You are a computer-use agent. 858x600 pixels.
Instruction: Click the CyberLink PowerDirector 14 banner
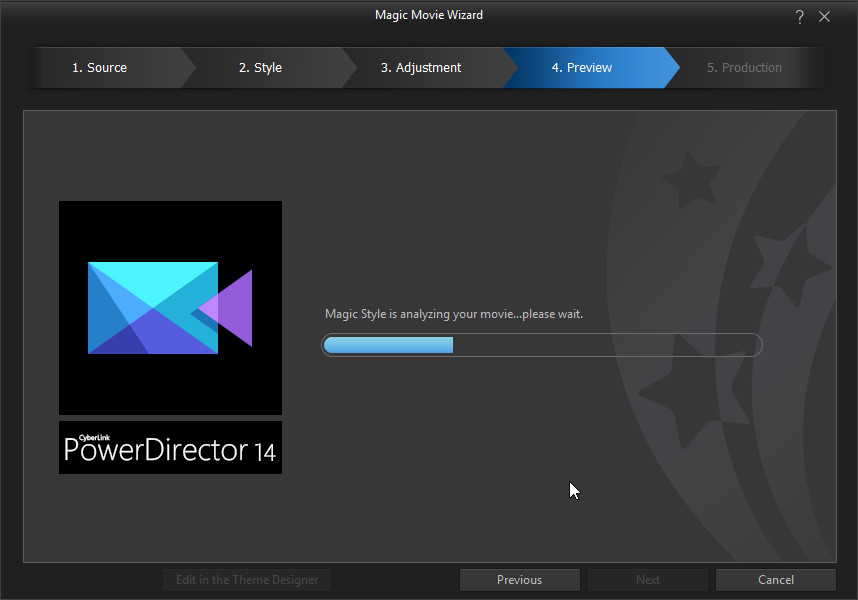coord(170,447)
